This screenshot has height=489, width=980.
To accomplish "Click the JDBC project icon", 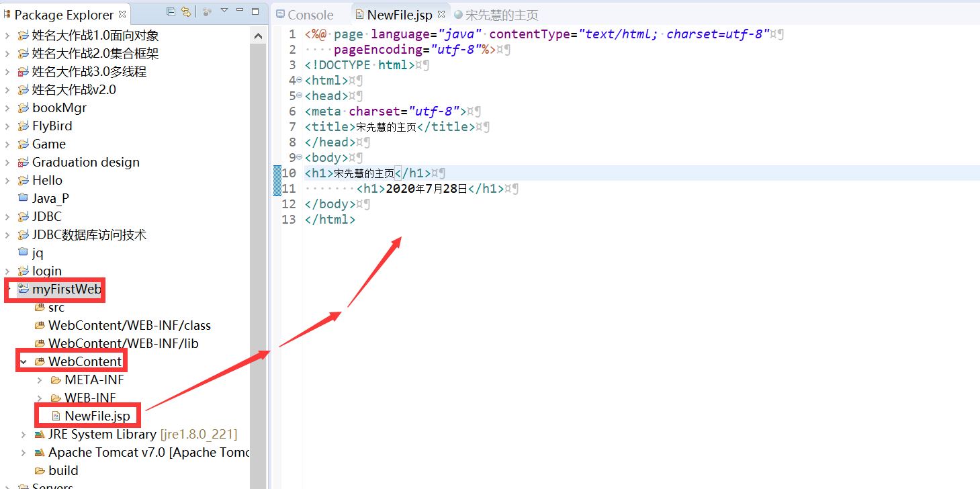I will tap(24, 217).
